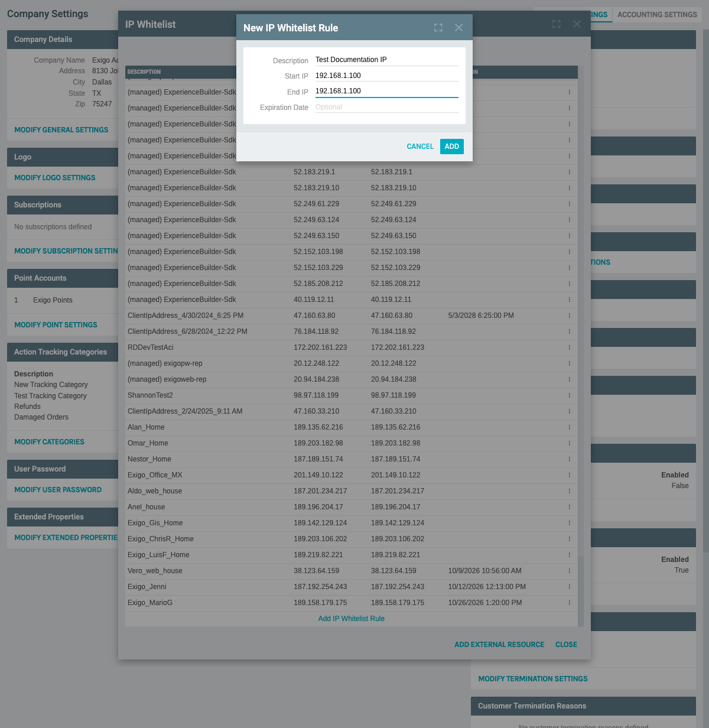Click the Add IP Whitelist Rule link
Image resolution: width=709 pixels, height=728 pixels.
click(351, 618)
